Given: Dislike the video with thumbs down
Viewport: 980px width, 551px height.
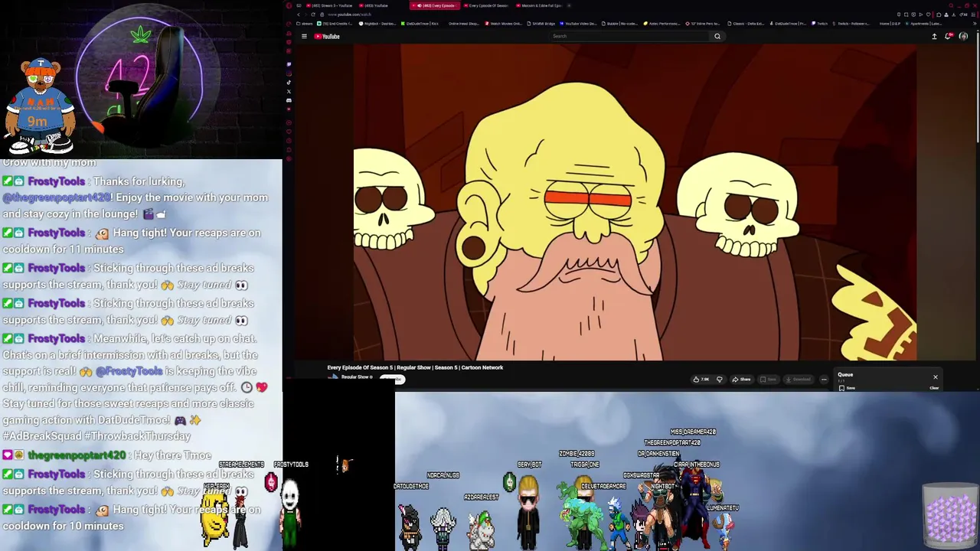Looking at the screenshot, I should (x=719, y=380).
